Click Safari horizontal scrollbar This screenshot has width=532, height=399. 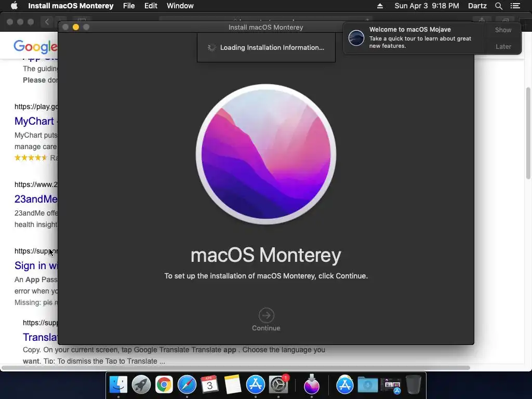click(x=236, y=368)
